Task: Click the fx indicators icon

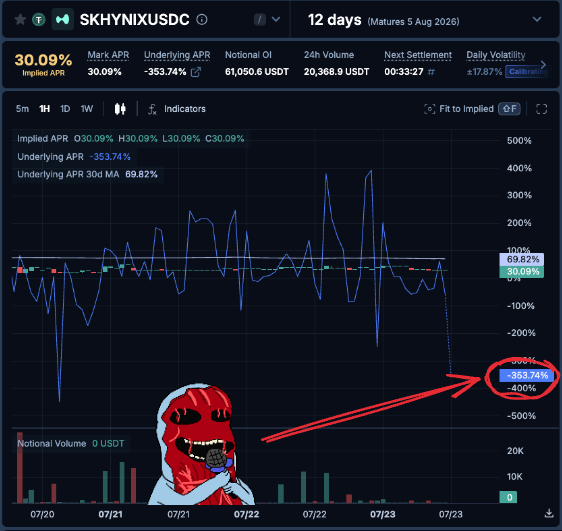Action: click(x=152, y=109)
